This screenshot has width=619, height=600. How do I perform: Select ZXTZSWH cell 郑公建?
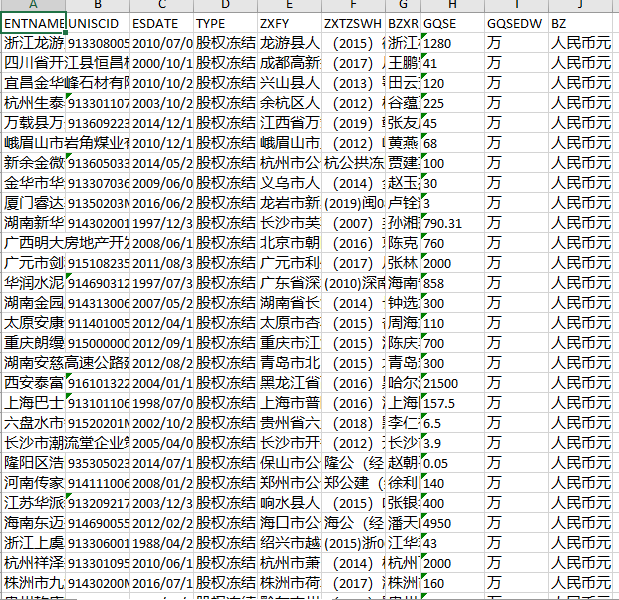coord(353,483)
